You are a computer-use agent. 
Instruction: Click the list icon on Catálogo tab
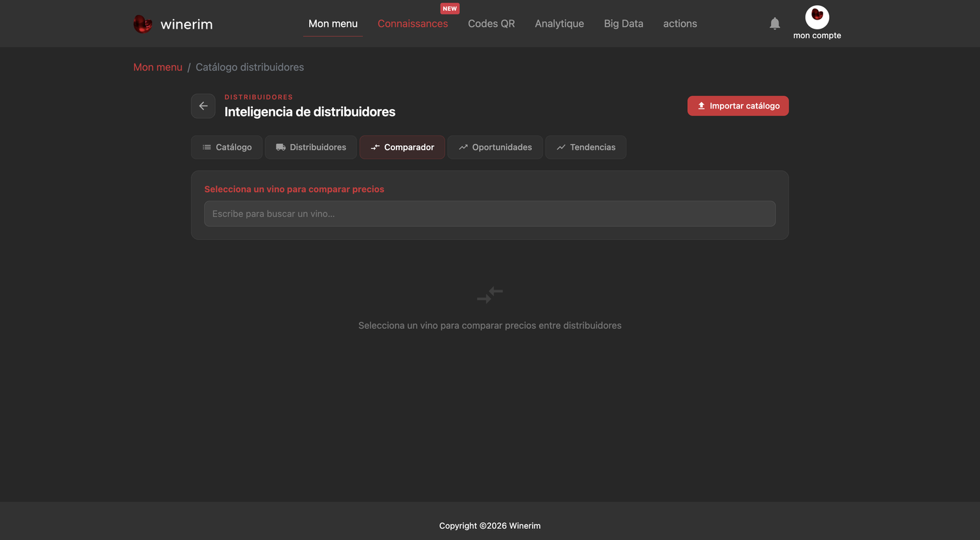pyautogui.click(x=206, y=147)
